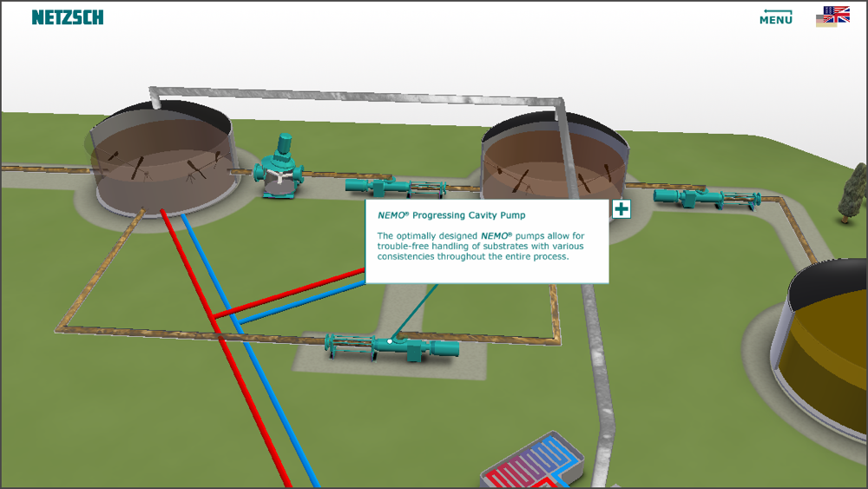Expand pump details with the plus icon
This screenshot has height=489, width=868.
coord(621,208)
